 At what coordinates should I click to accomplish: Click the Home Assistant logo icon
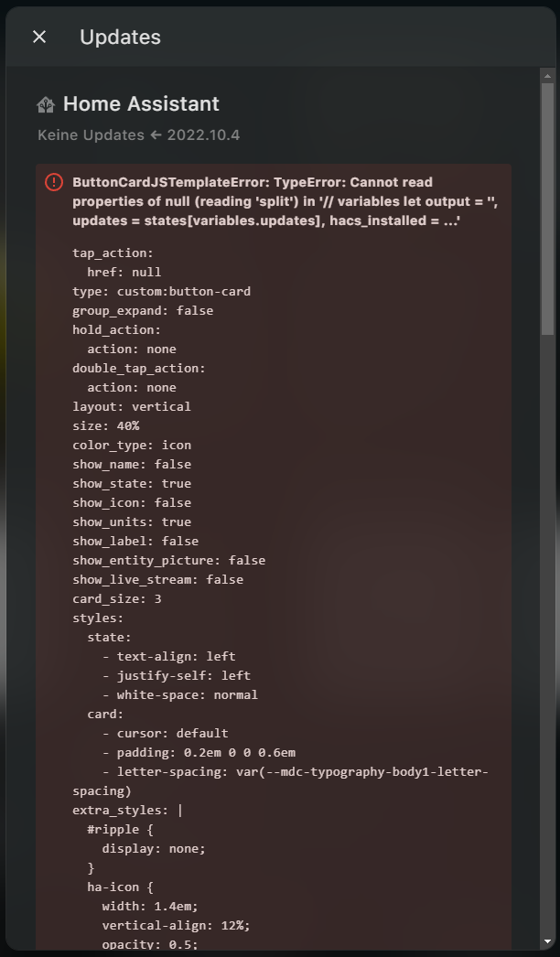pos(46,104)
